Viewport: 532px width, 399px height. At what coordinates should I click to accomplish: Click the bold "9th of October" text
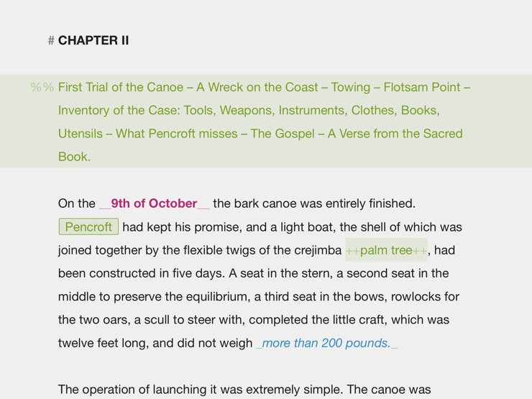click(x=154, y=203)
